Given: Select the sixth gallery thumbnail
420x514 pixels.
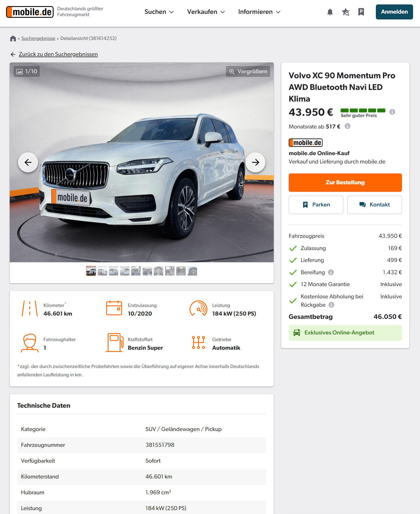Looking at the screenshot, I should (147, 271).
